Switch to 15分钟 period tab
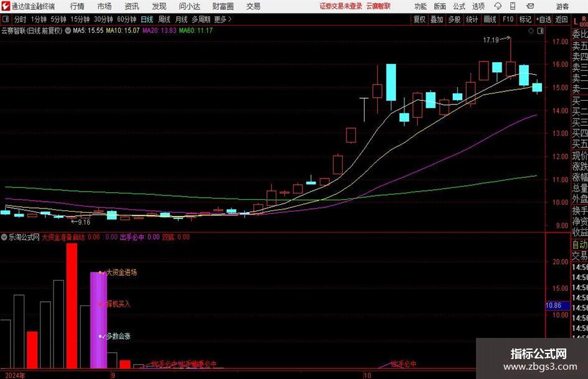The height and width of the screenshot is (379, 588). coord(80,19)
